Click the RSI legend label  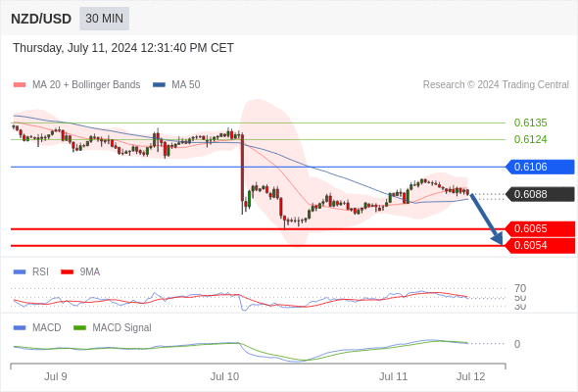pos(40,272)
